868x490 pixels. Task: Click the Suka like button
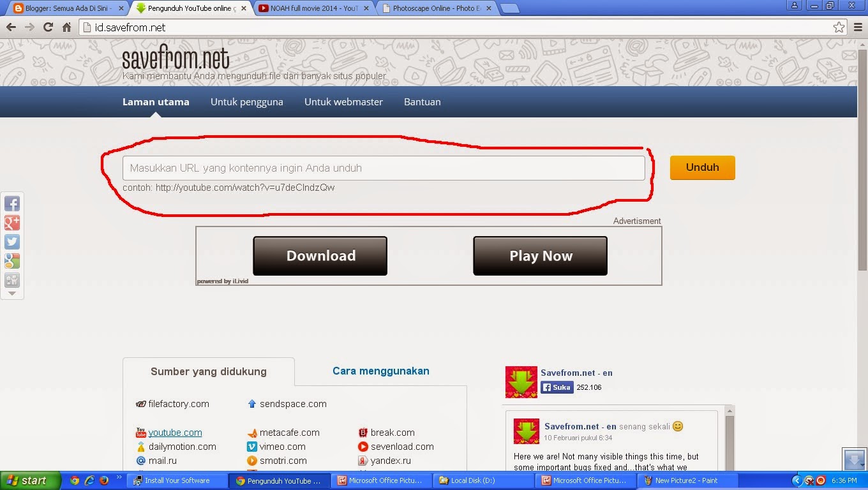click(557, 387)
